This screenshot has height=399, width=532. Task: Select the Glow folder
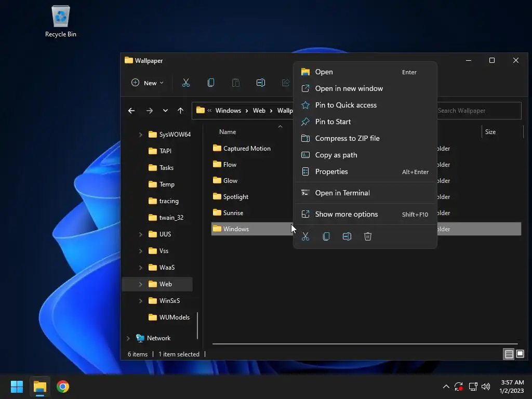[x=230, y=181]
